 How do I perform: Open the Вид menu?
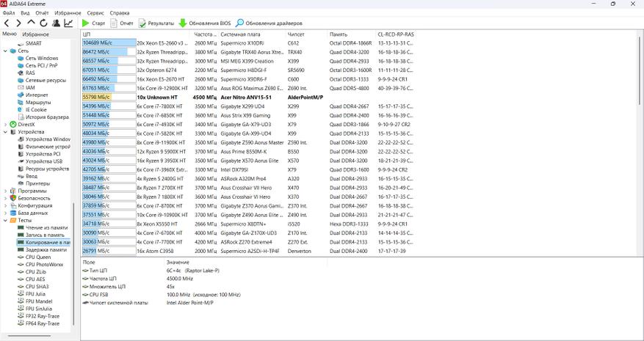click(x=25, y=13)
